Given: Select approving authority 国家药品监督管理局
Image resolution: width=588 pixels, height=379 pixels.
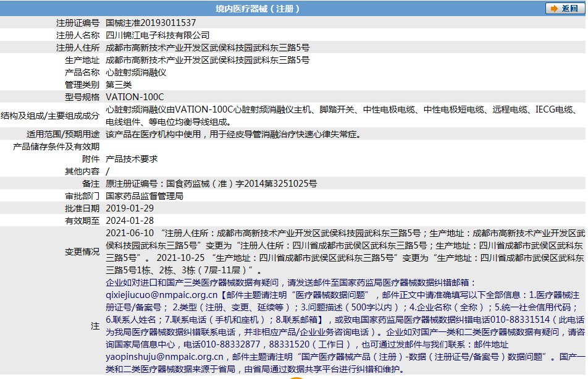Looking at the screenshot, I should [145, 196].
